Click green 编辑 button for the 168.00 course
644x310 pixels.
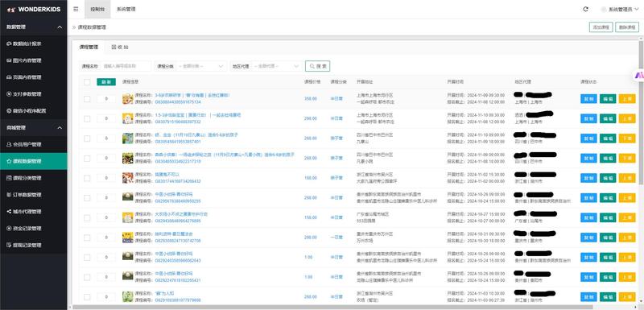(x=608, y=178)
